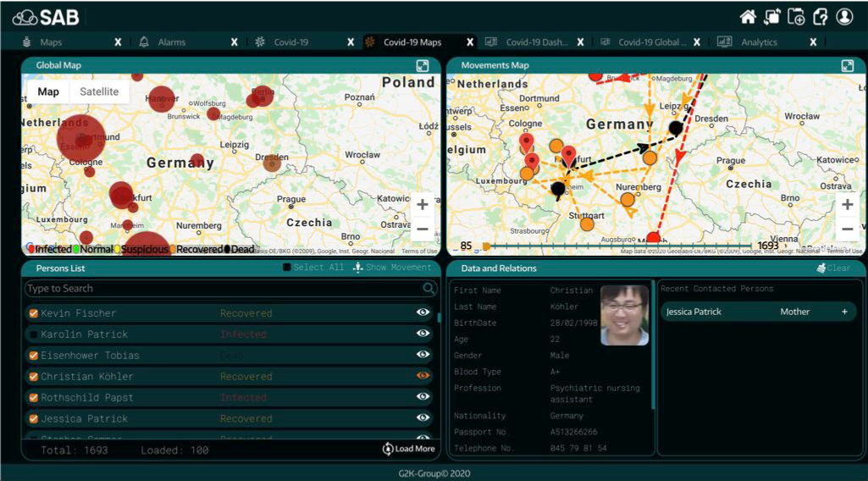868x481 pixels.
Task: Check the Karolin Patrick checkbox
Action: (34, 334)
